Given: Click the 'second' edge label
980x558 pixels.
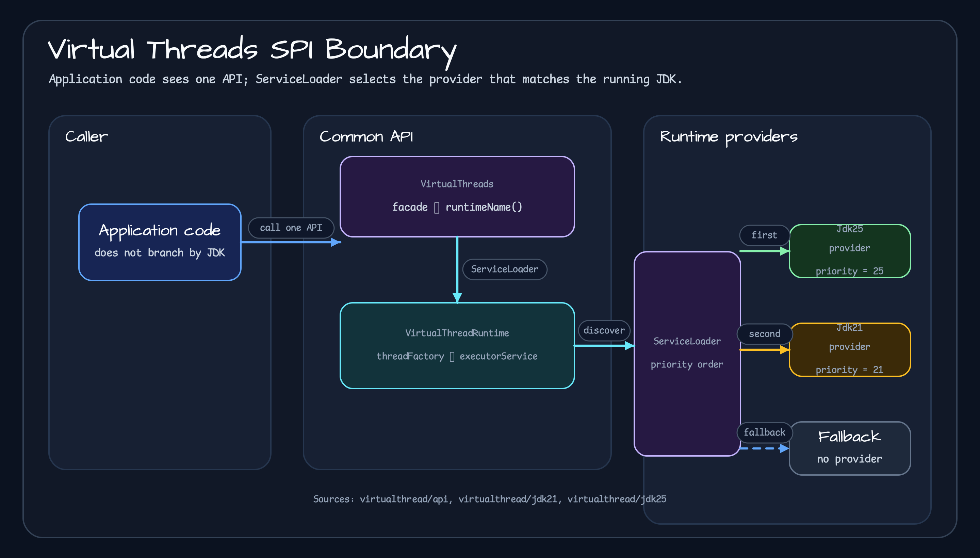Looking at the screenshot, I should (765, 334).
